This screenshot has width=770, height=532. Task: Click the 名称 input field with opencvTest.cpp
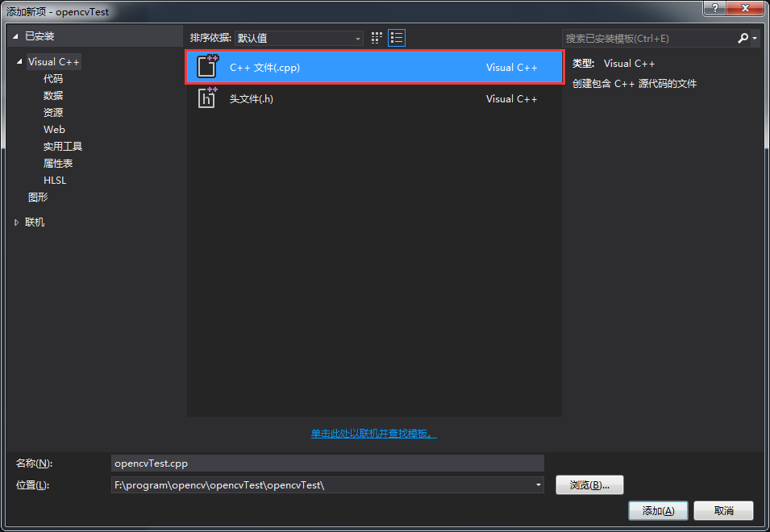click(327, 463)
